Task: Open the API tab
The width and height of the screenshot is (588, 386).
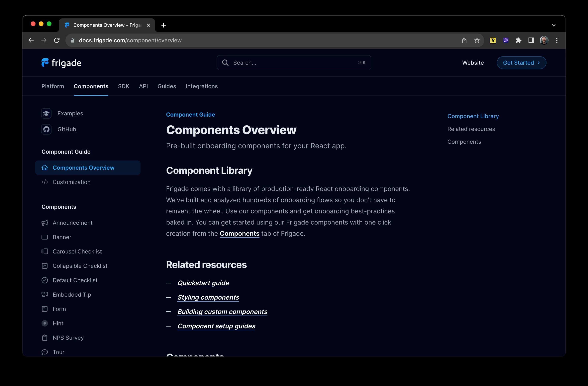Action: coord(143,86)
